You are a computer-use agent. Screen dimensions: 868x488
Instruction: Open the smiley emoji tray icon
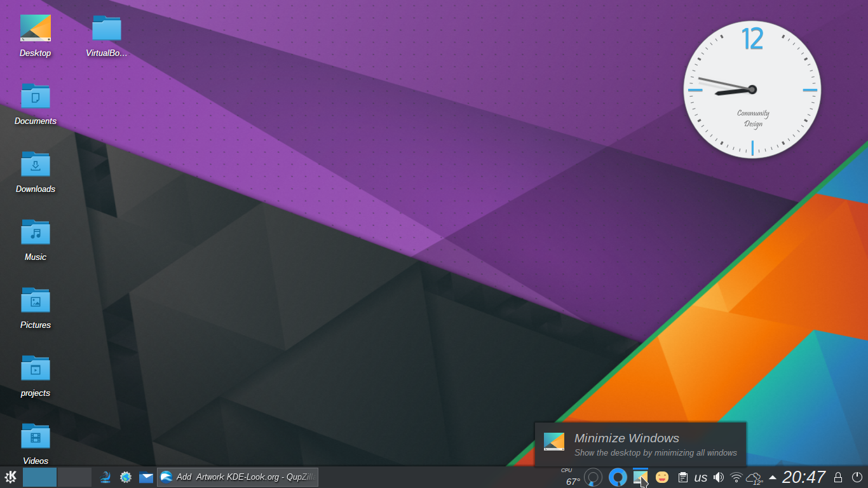tap(662, 477)
